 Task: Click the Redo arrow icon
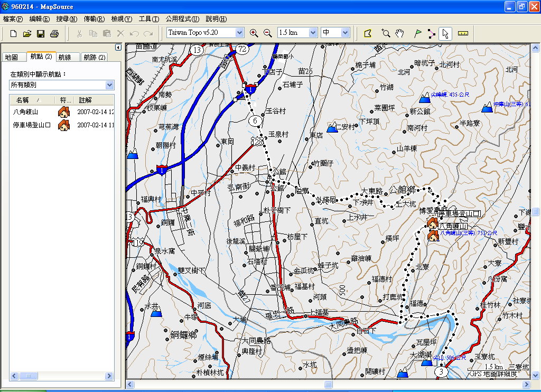pos(148,33)
